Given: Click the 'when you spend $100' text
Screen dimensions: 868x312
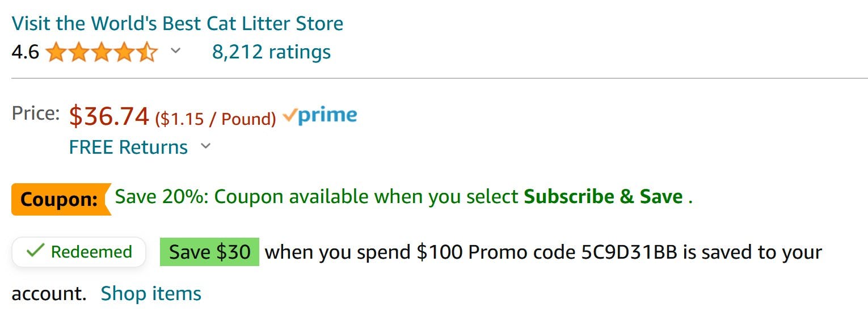Looking at the screenshot, I should pyautogui.click(x=363, y=252).
